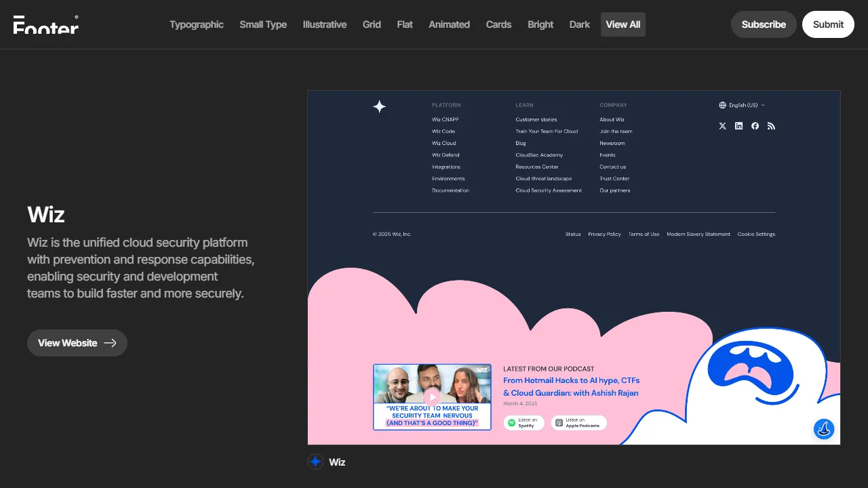The image size is (868, 488).
Task: Play the podcast video thumbnail
Action: tap(432, 397)
